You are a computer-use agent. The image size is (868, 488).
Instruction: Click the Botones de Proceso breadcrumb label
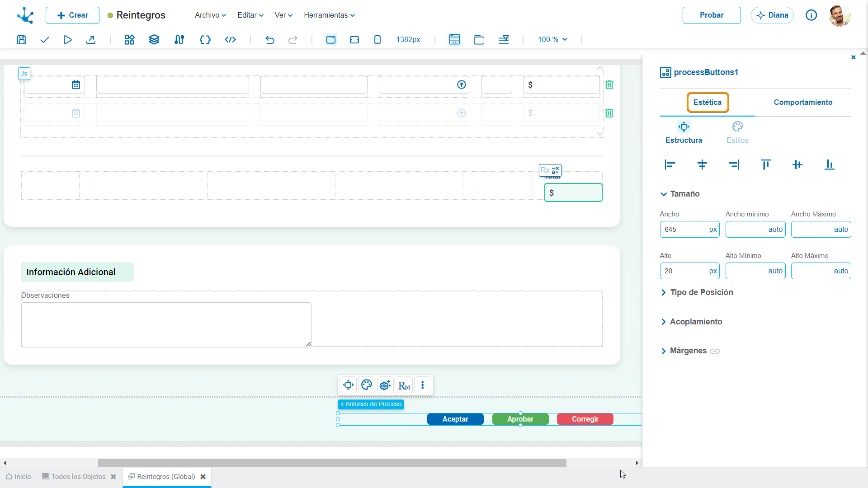coord(371,404)
